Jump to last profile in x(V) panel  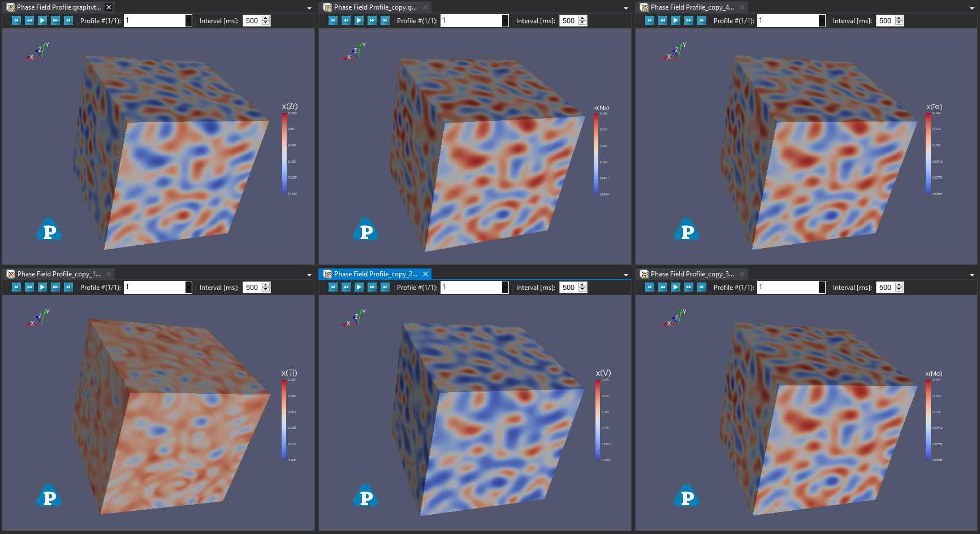[x=385, y=287]
